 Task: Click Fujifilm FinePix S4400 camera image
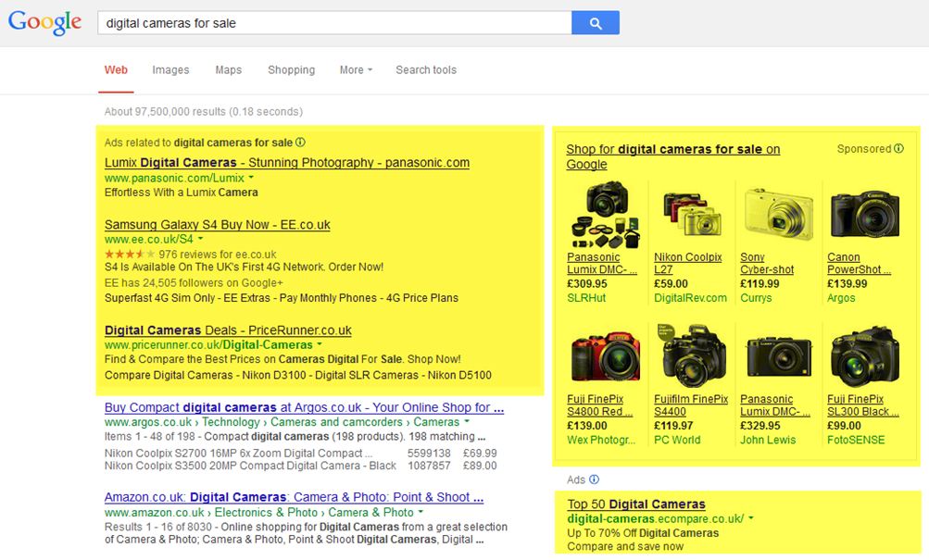tap(693, 355)
